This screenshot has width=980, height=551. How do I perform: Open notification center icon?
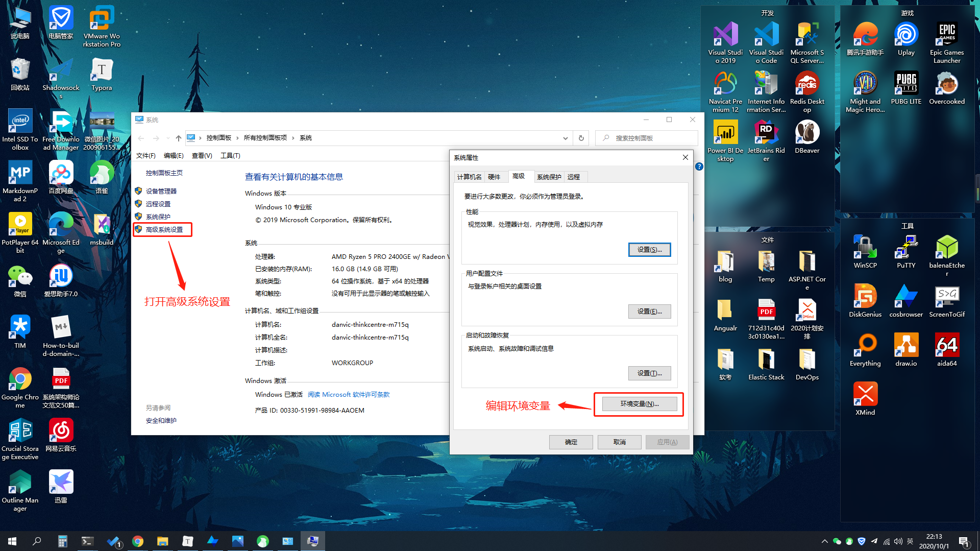tap(964, 541)
